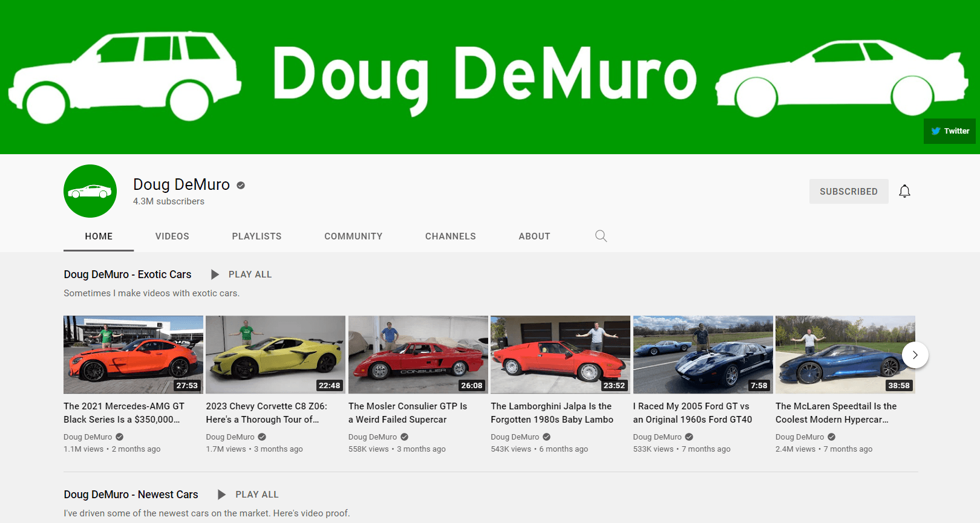Click the 7:58 duration badge
The image size is (980, 523).
(759, 386)
